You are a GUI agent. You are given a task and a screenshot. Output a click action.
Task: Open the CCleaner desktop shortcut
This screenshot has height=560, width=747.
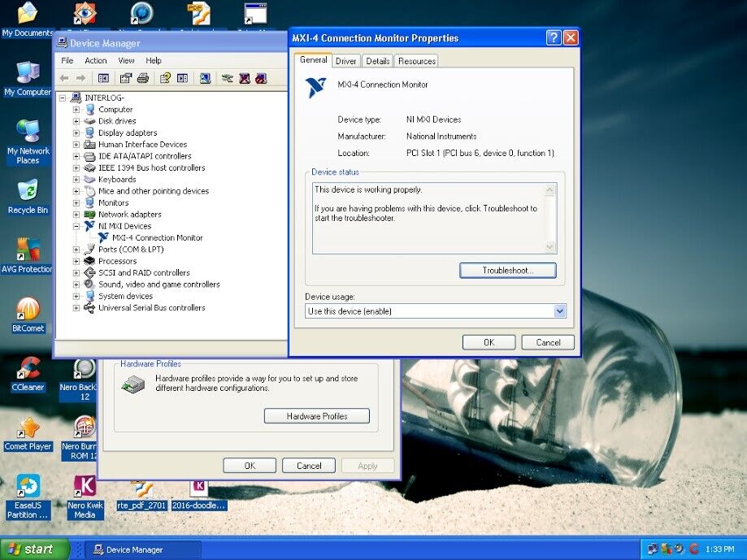(28, 375)
